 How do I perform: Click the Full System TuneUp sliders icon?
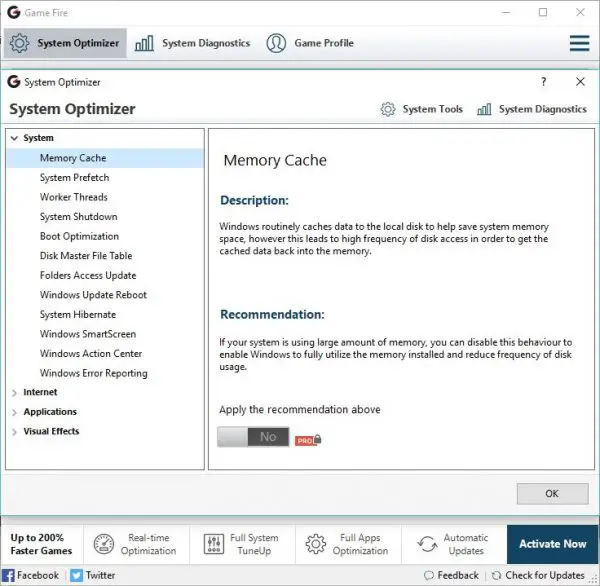[214, 544]
